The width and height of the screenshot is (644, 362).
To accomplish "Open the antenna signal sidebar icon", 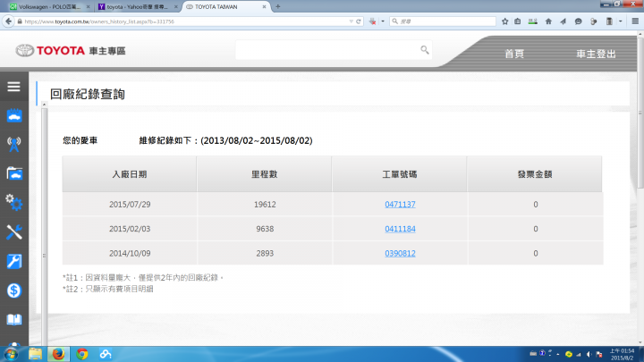I will pos(14,145).
